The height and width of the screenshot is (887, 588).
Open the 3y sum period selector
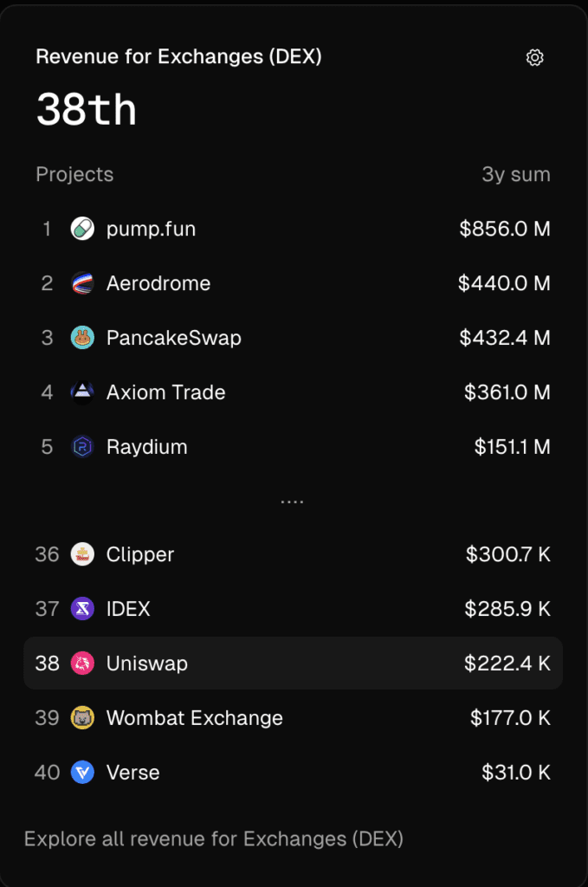(x=515, y=174)
